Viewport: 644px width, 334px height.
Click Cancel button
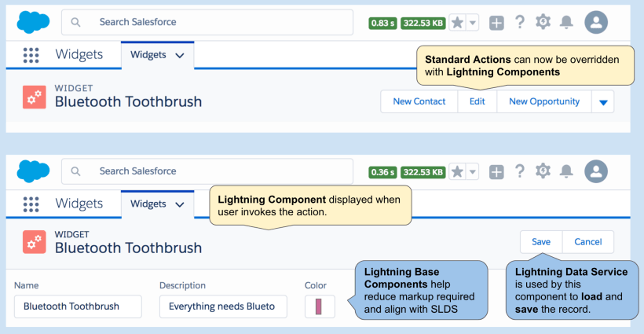(588, 242)
